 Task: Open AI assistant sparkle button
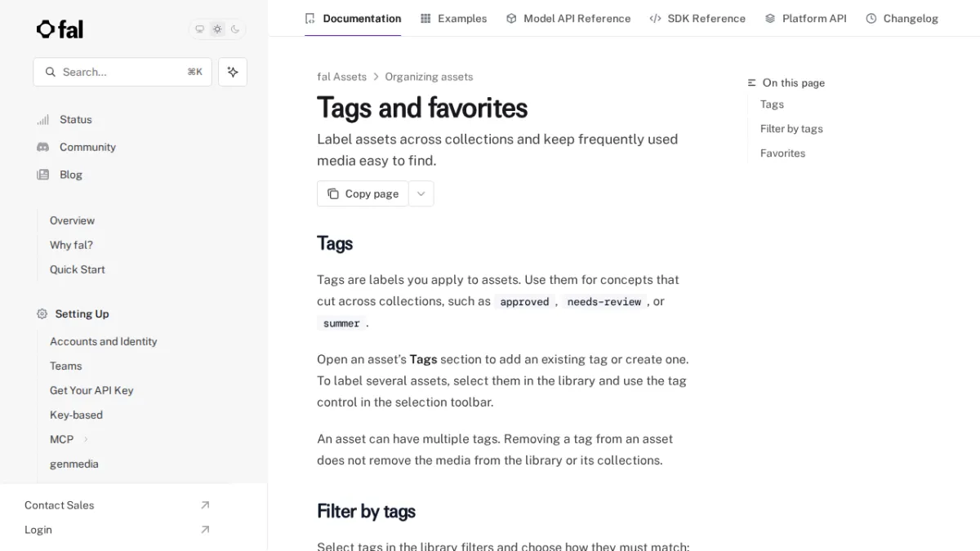click(233, 72)
